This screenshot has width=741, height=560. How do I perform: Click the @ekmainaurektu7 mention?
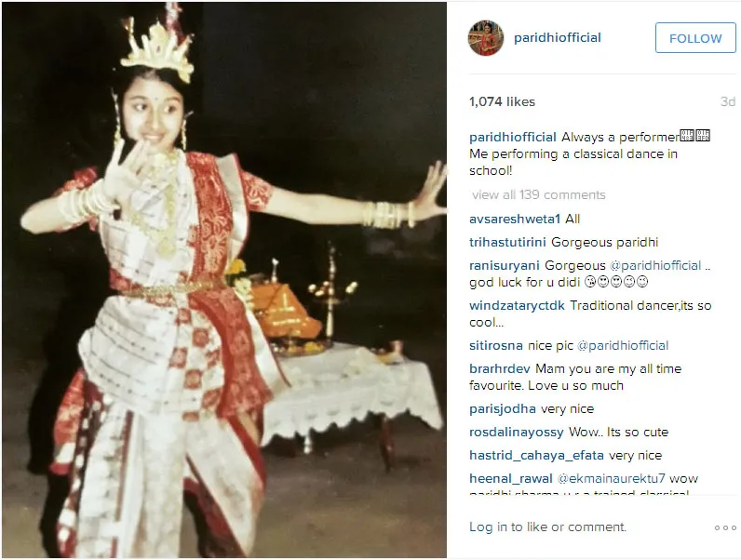click(x=611, y=478)
